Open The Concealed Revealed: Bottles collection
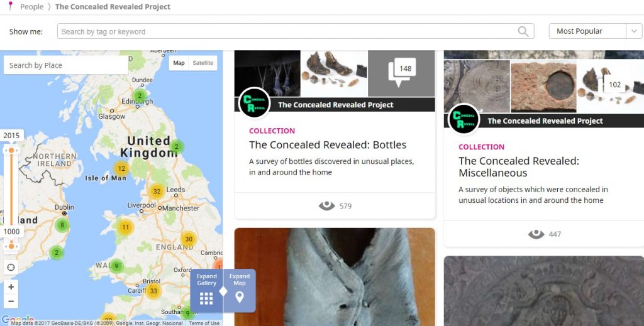This screenshot has height=326, width=644. [327, 144]
